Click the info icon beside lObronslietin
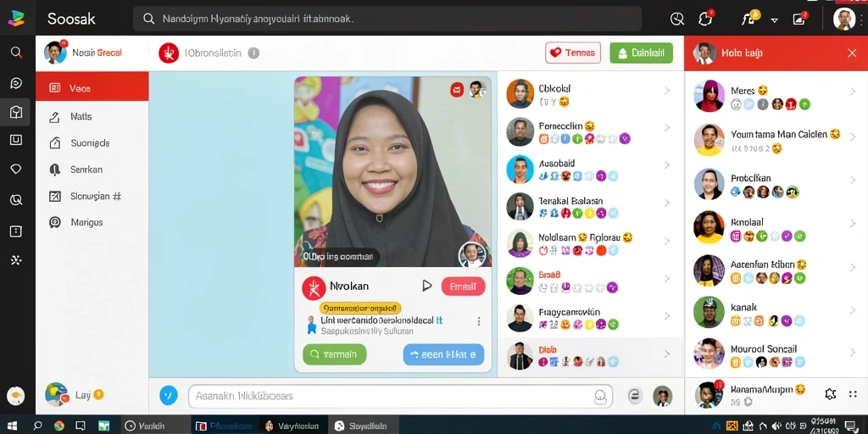 click(x=253, y=53)
